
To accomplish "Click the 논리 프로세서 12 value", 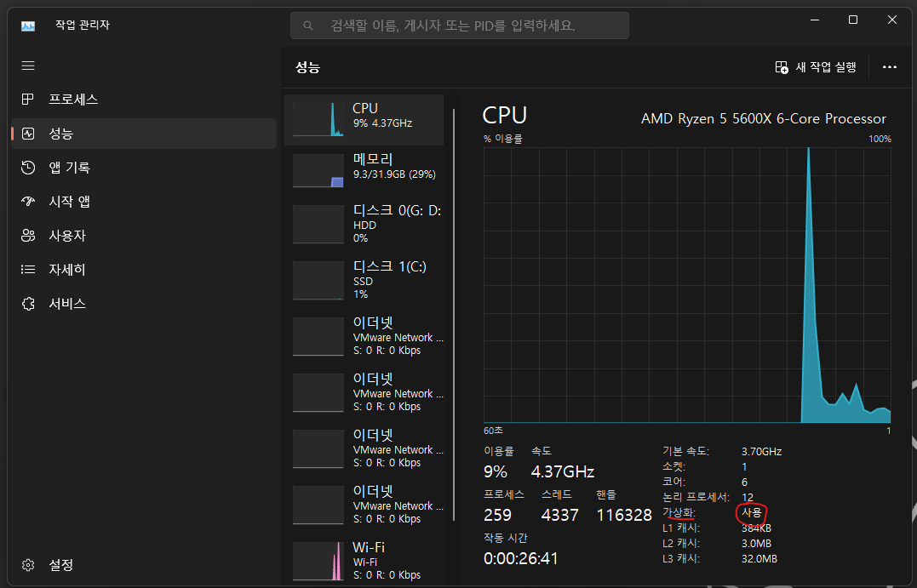I will click(748, 498).
